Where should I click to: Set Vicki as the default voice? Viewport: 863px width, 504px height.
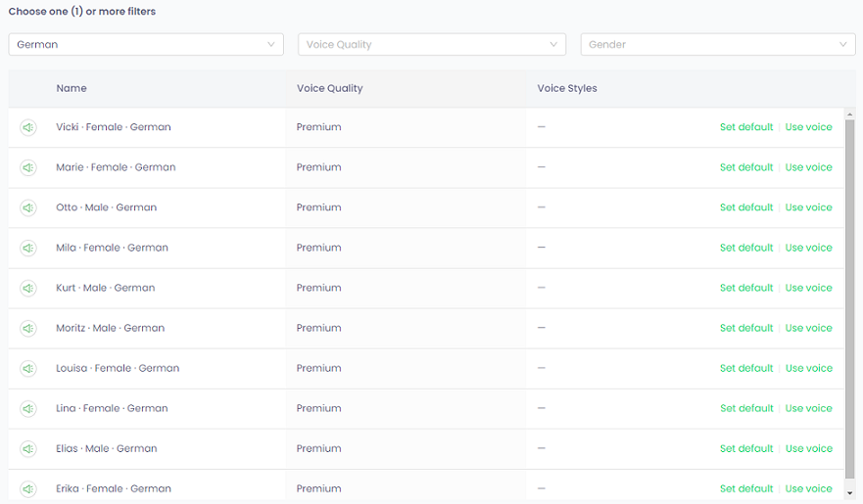pos(746,127)
